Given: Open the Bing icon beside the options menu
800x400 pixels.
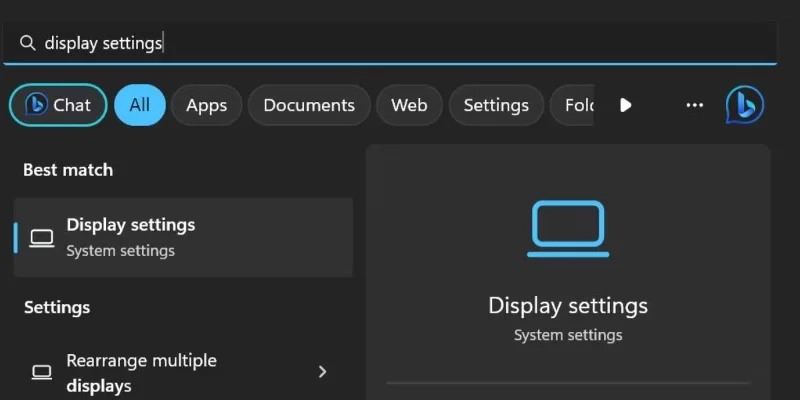Looking at the screenshot, I should [745, 105].
